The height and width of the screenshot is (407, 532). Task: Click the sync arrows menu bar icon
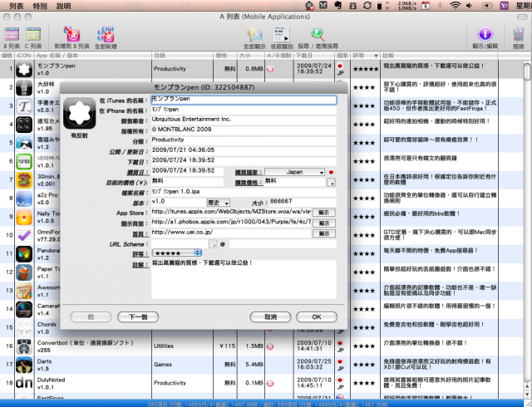[367, 6]
